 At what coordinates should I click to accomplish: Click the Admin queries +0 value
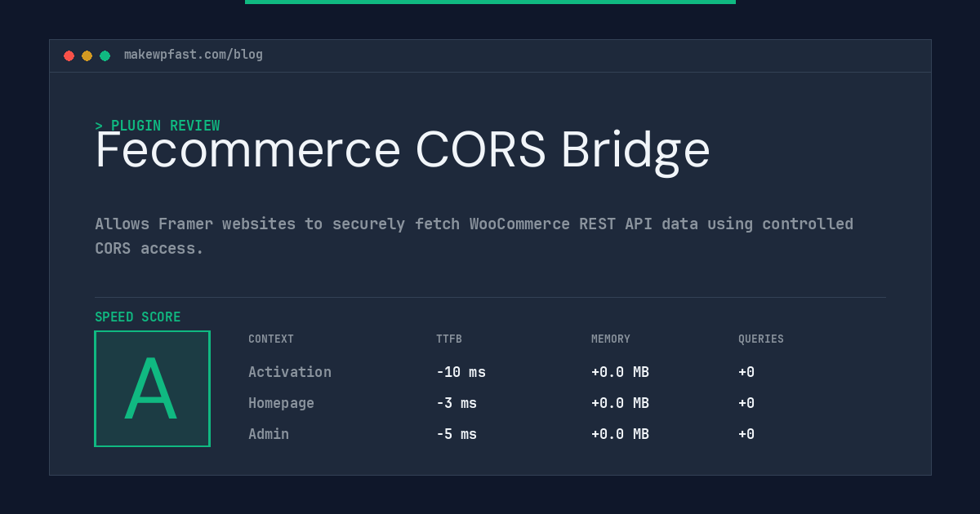coord(746,434)
